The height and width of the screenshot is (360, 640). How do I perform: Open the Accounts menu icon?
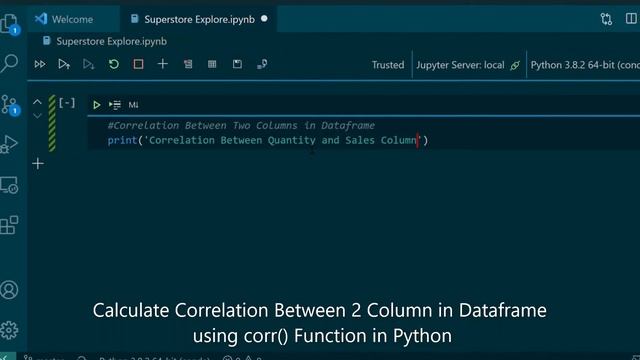pos(9,289)
